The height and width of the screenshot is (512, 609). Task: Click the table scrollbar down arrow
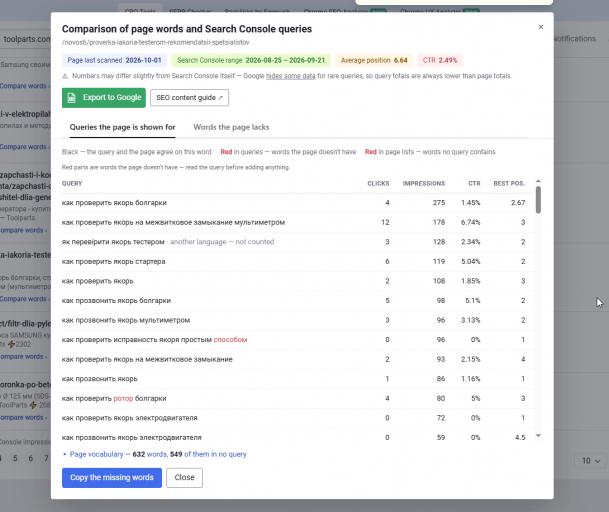[538, 435]
